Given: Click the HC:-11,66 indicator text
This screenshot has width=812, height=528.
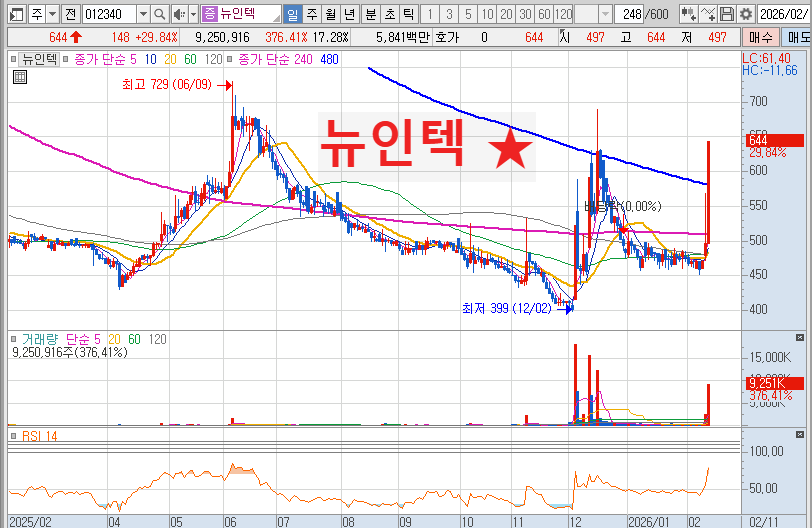Looking at the screenshot, I should pyautogui.click(x=770, y=70).
